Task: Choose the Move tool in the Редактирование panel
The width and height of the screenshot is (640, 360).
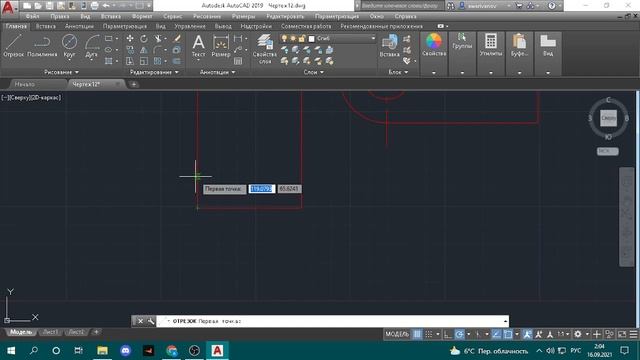Action: 130,38
